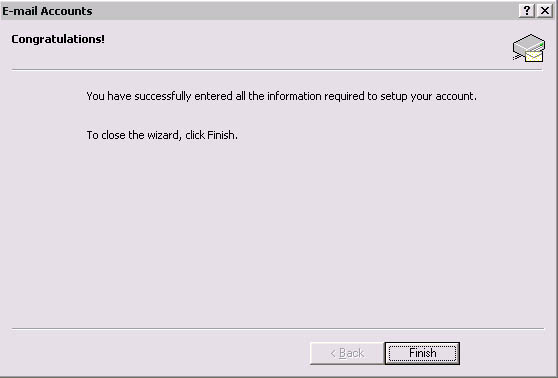Click the word "successfully" in the confirmation message

pyautogui.click(x=163, y=96)
